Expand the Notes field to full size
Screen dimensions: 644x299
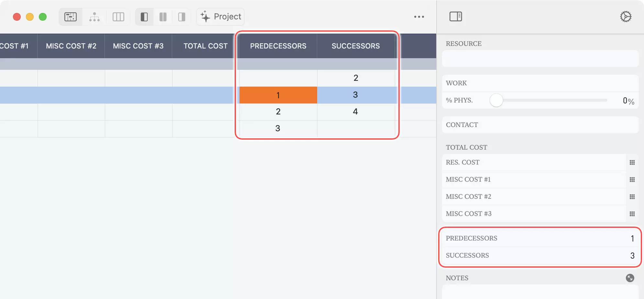click(x=629, y=278)
